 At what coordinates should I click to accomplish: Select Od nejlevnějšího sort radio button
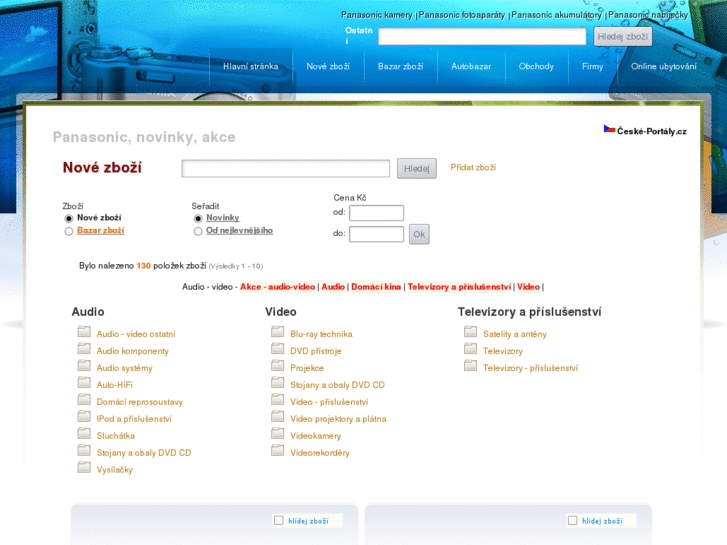pos(198,231)
